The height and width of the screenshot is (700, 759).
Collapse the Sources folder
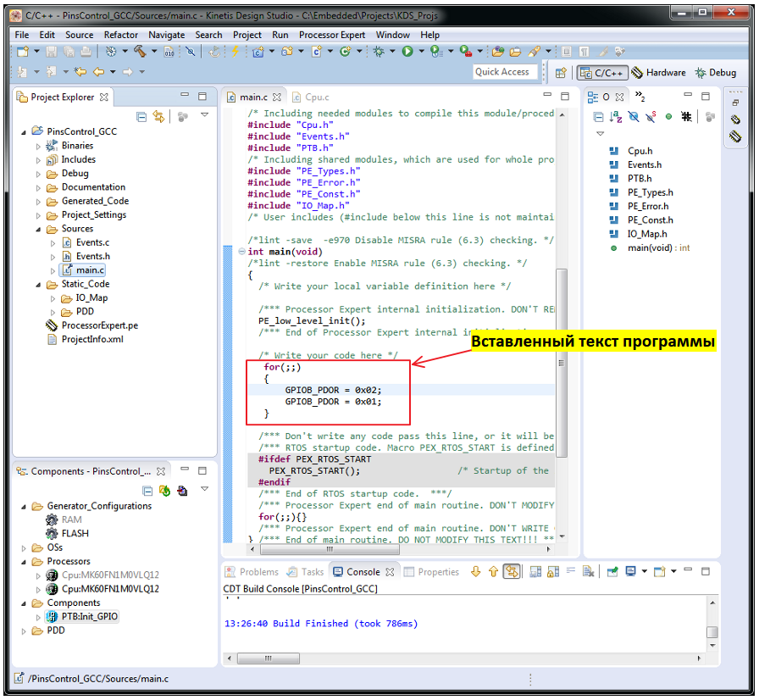38,229
